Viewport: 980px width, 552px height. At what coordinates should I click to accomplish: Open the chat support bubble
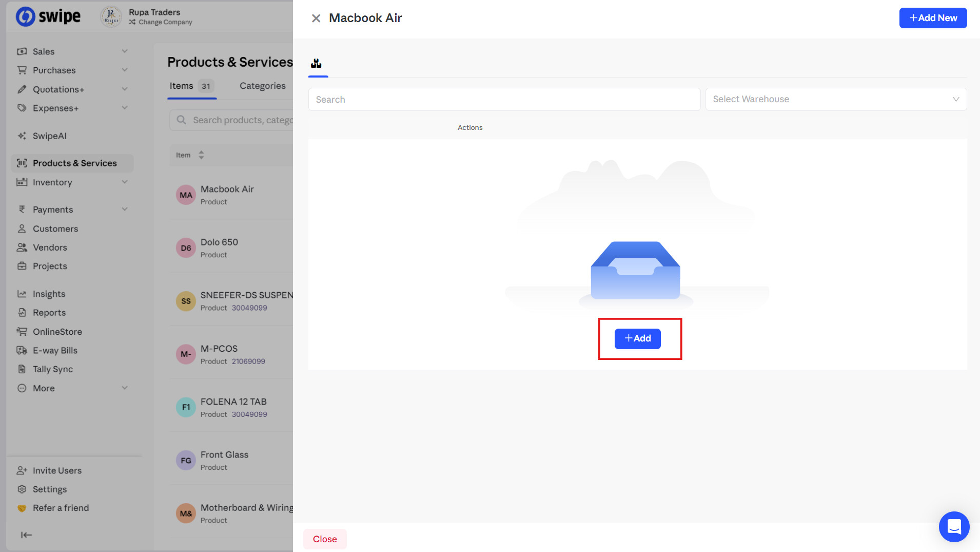click(954, 526)
